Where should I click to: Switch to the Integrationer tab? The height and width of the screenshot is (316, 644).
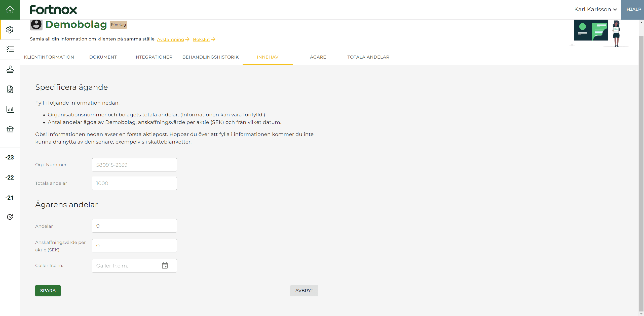click(153, 57)
